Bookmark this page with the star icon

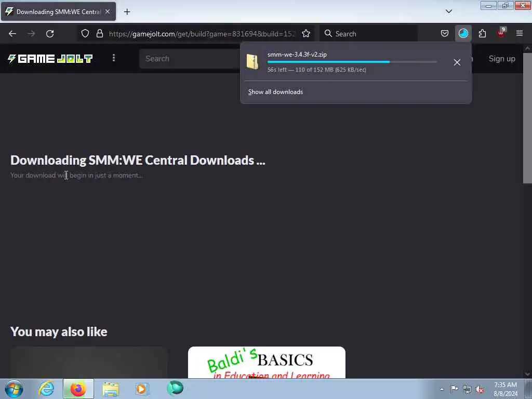(x=306, y=34)
